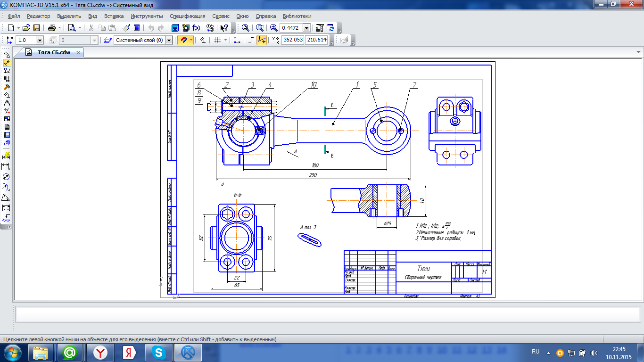
Task: Open Variables panel via the f(x) icon
Action: [x=197, y=28]
